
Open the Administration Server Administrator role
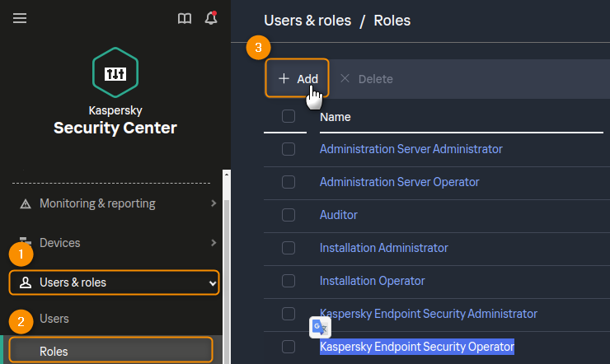coord(411,149)
